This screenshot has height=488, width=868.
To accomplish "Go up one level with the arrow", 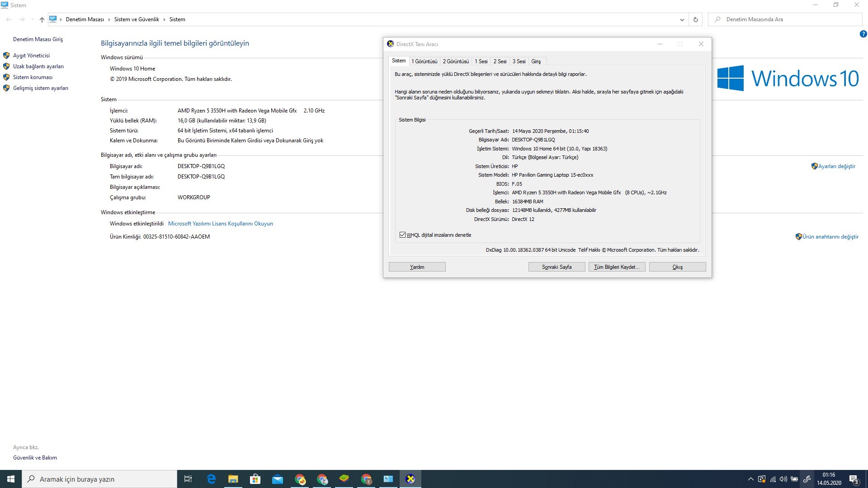I will (x=42, y=19).
